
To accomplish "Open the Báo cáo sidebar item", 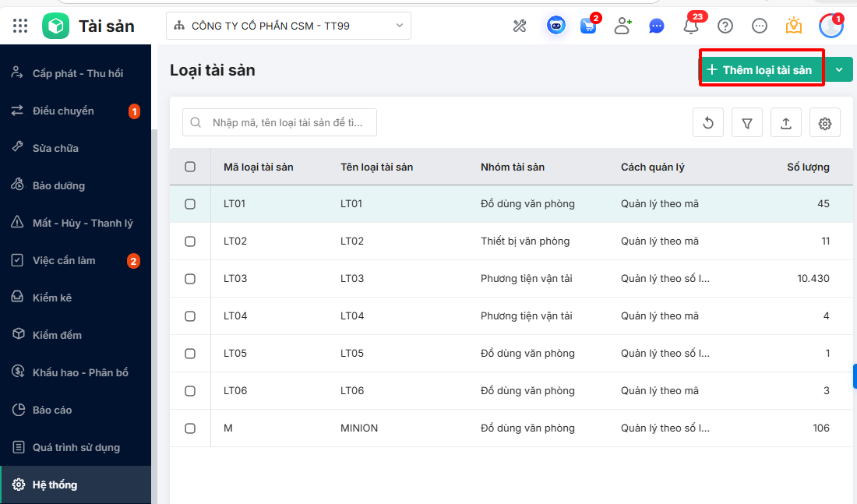I will [x=52, y=410].
